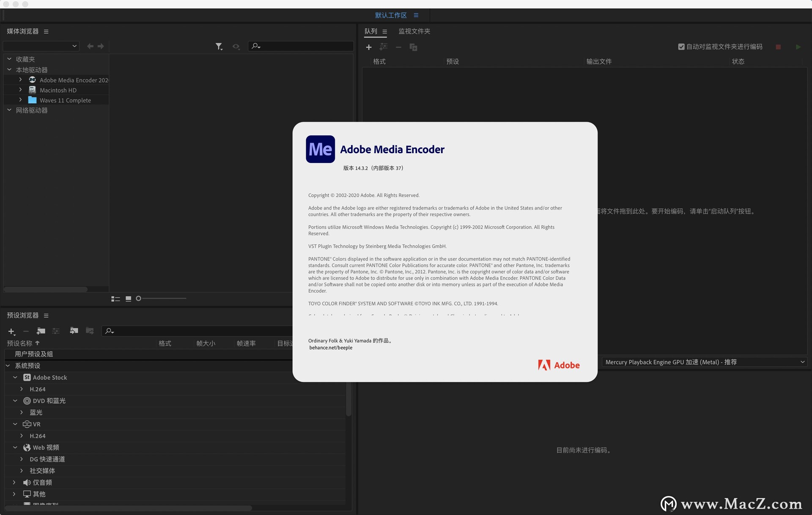Screen dimensions: 812x515
Task: Click the behance.net/beeple link
Action: [330, 347]
